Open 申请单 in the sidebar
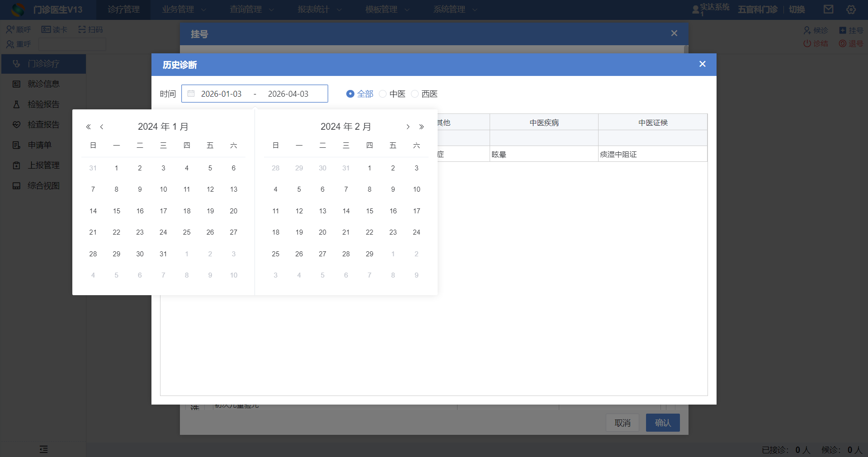The width and height of the screenshot is (868, 457). pos(43,145)
